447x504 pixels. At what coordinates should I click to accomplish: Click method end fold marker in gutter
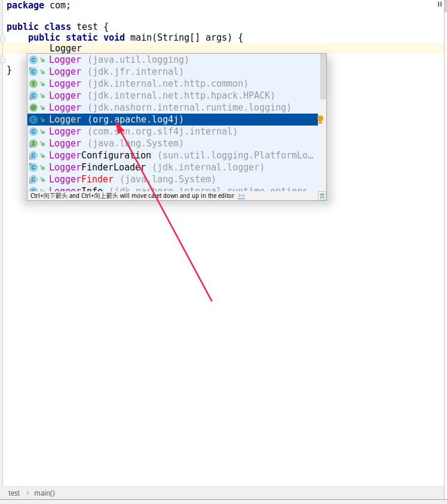point(3,59)
